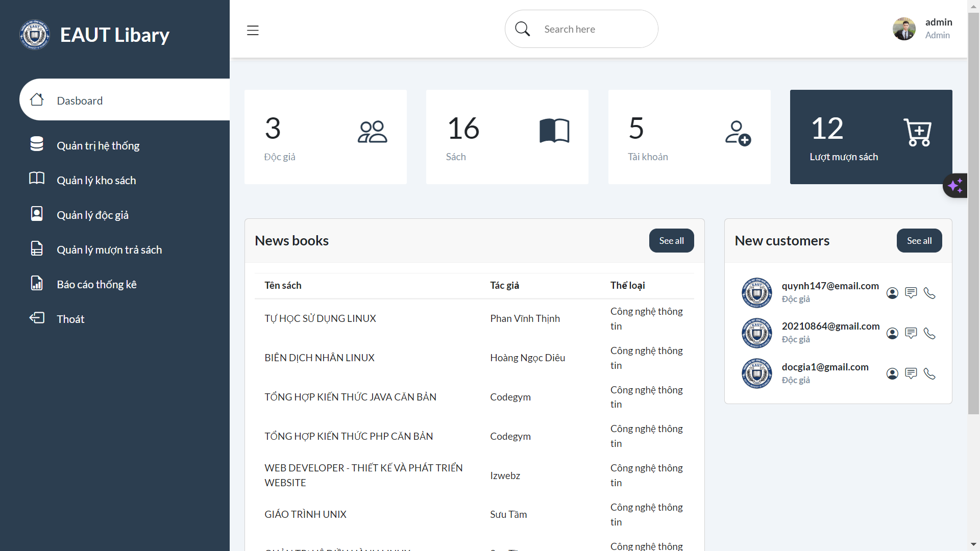Screen dimensions: 980x551
Task: Click the logout arrow icon beside Thoát
Action: click(x=37, y=317)
